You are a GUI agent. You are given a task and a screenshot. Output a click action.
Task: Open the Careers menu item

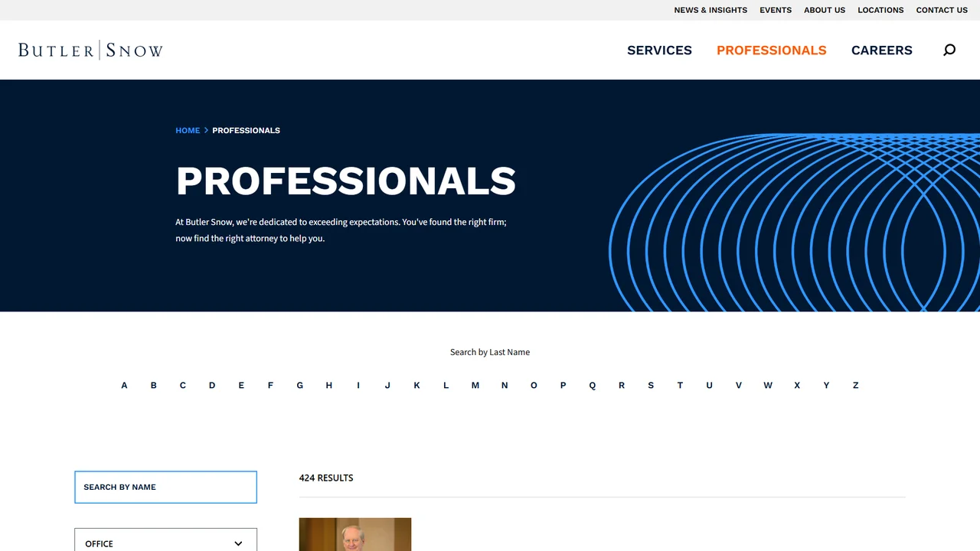point(882,51)
